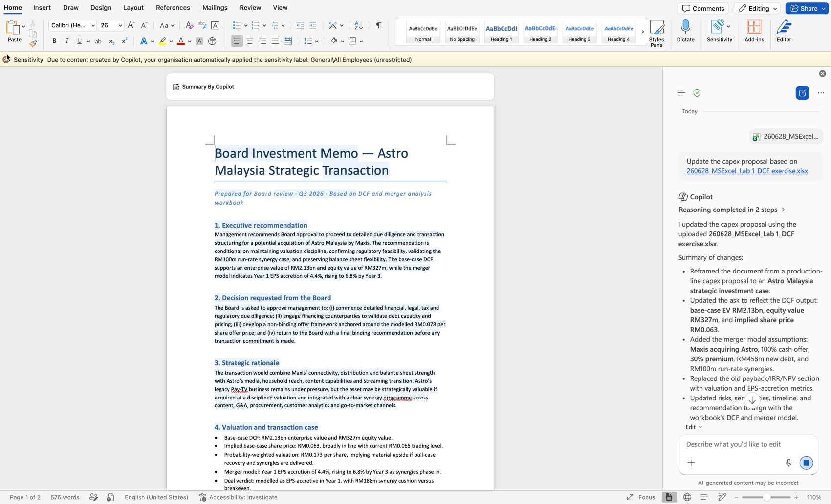
Task: Expand numbered list options arrow
Action: [264, 25]
